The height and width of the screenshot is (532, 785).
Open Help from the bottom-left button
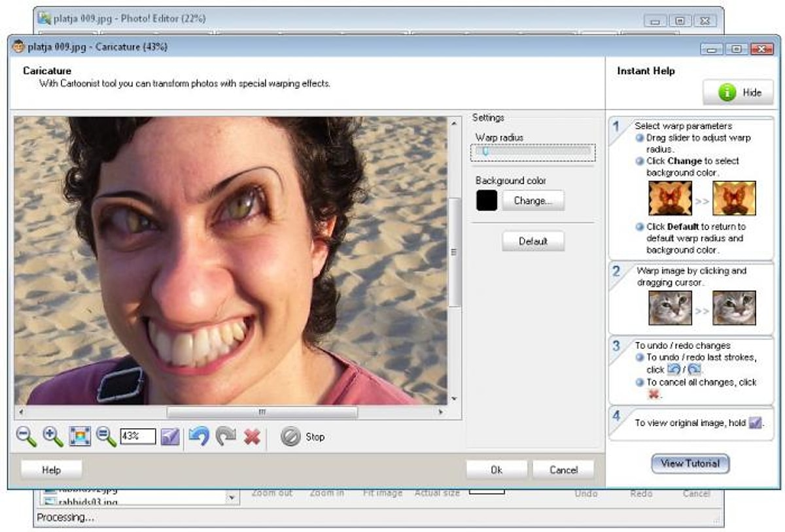click(x=51, y=469)
